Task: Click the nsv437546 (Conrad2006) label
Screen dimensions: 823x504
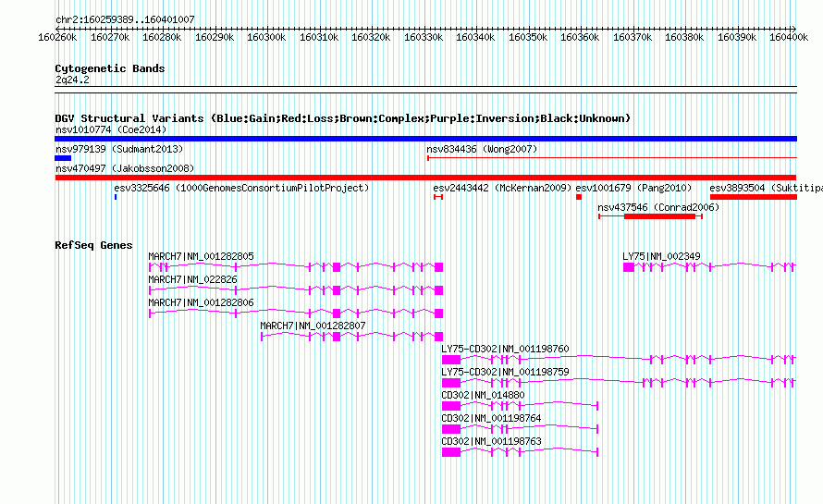Action: [658, 207]
